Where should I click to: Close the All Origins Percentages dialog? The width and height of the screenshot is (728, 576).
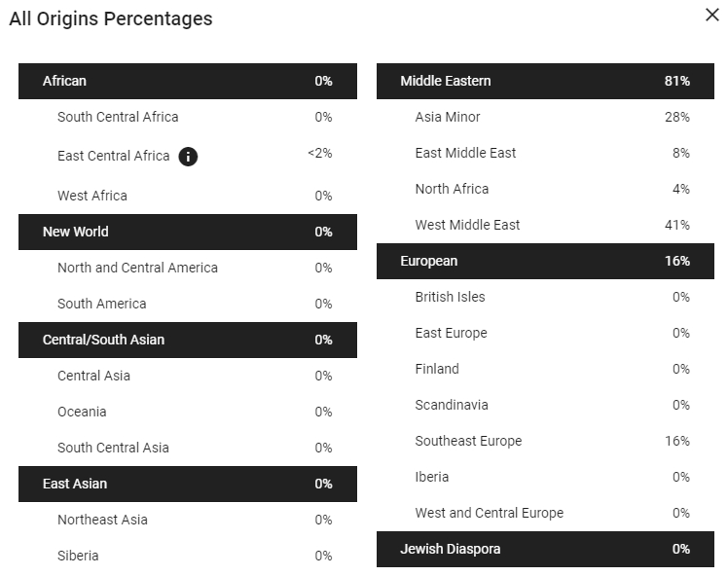coord(711,15)
